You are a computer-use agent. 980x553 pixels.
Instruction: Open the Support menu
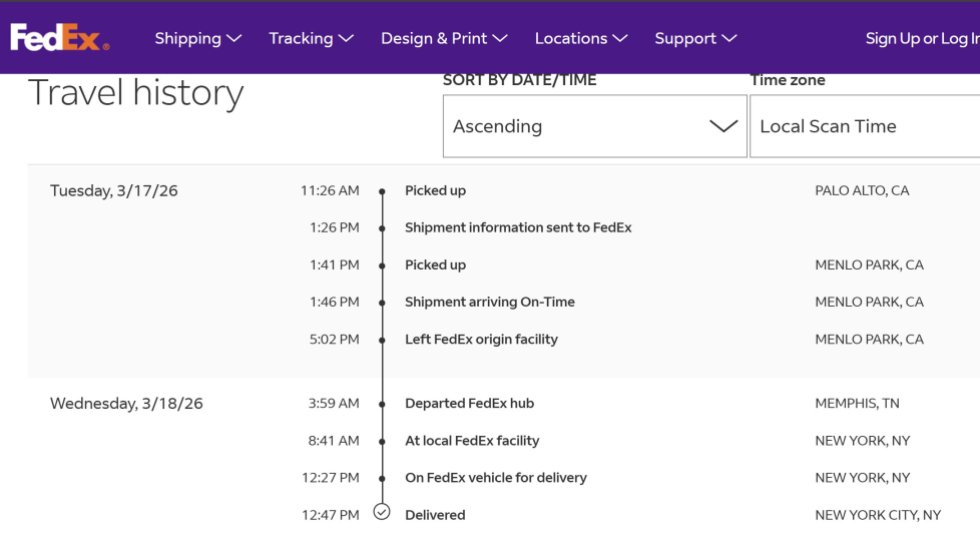click(695, 38)
